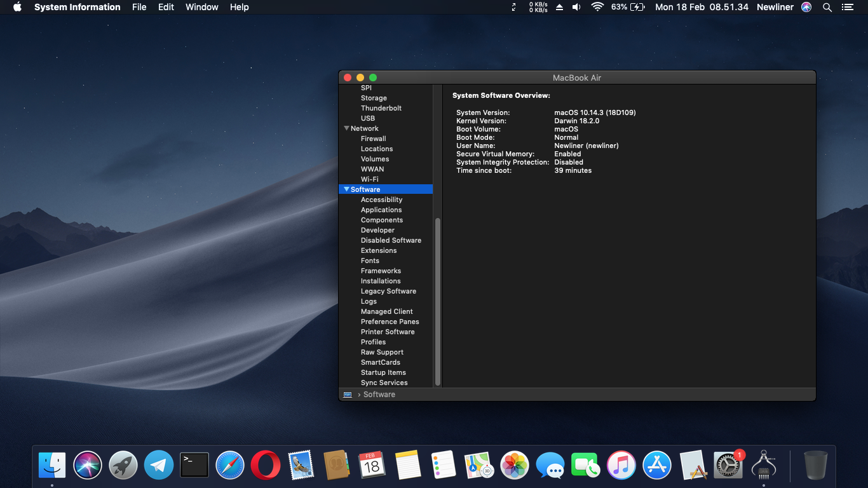
Task: Open the Help menu
Action: click(240, 7)
